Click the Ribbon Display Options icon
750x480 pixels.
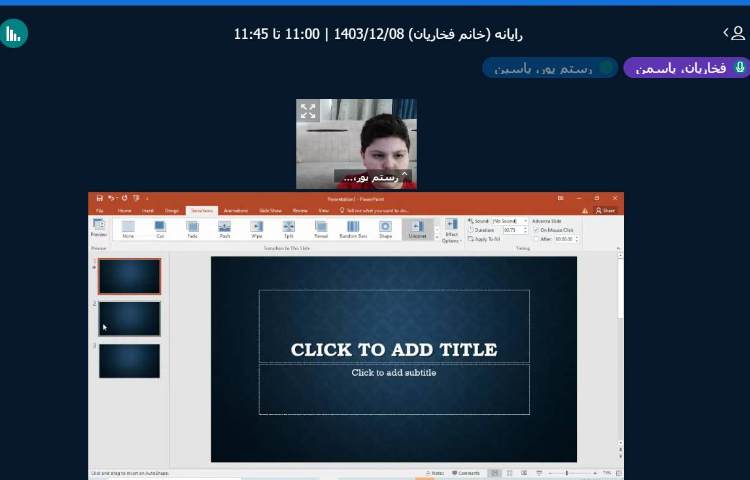[x=561, y=198]
